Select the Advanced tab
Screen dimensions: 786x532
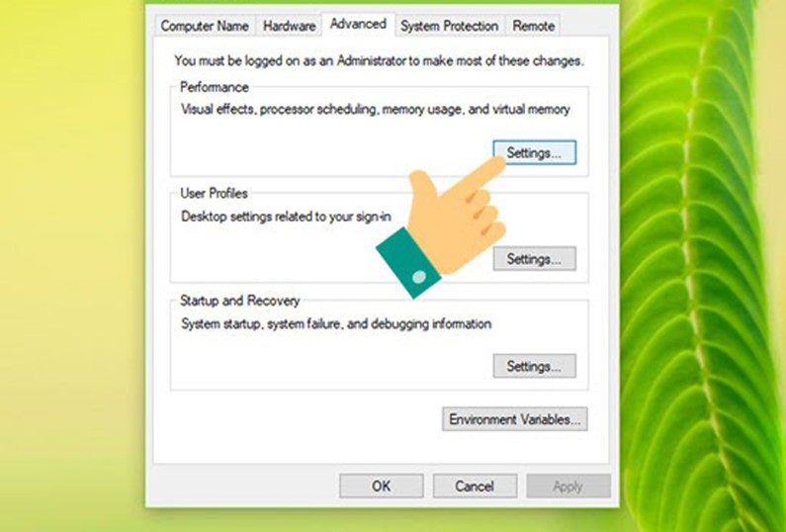[x=358, y=24]
